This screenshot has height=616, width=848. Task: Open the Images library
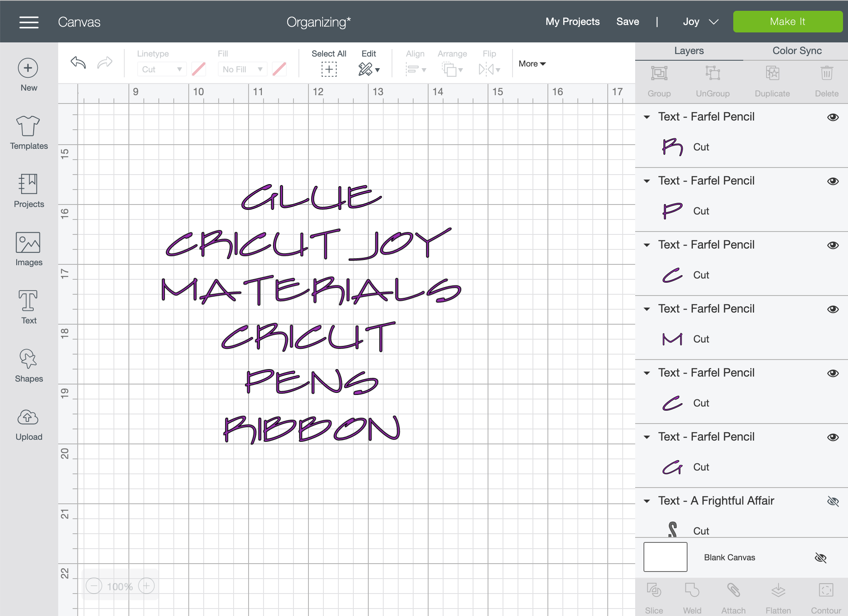pyautogui.click(x=29, y=249)
